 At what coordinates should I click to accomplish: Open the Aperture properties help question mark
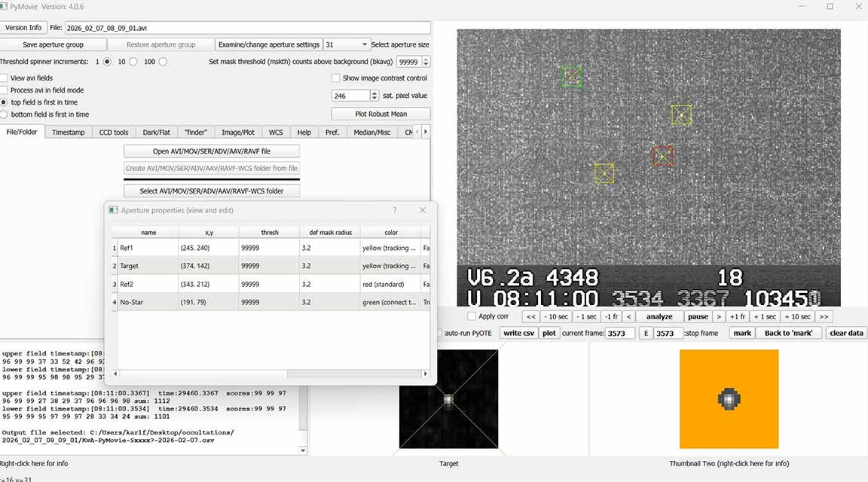[x=395, y=210]
